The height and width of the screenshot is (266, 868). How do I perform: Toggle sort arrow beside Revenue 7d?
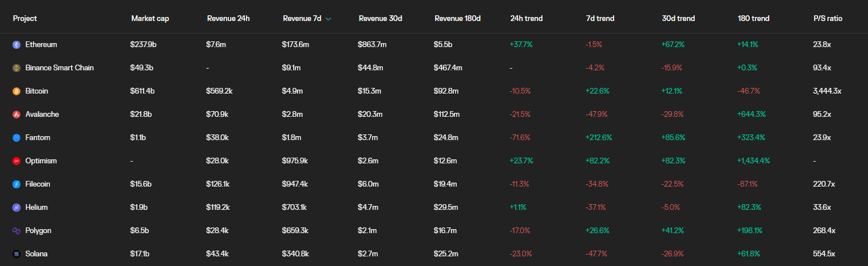pyautogui.click(x=328, y=19)
